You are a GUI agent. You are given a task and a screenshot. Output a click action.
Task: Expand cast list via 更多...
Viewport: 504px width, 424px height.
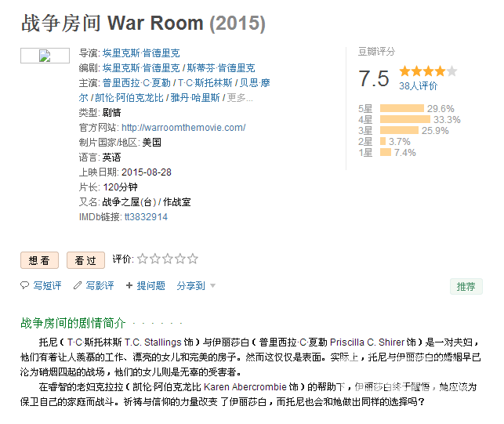[x=240, y=97]
